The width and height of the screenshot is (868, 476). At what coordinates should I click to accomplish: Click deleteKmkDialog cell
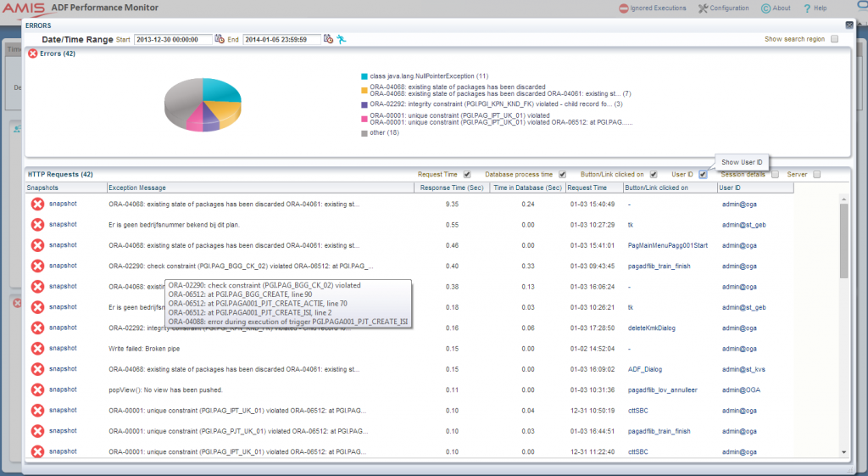click(x=652, y=328)
